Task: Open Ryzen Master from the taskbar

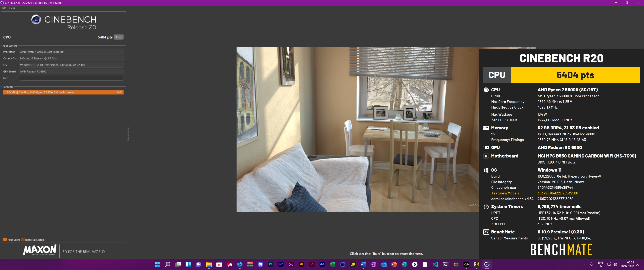Action: pyautogui.click(x=466, y=264)
